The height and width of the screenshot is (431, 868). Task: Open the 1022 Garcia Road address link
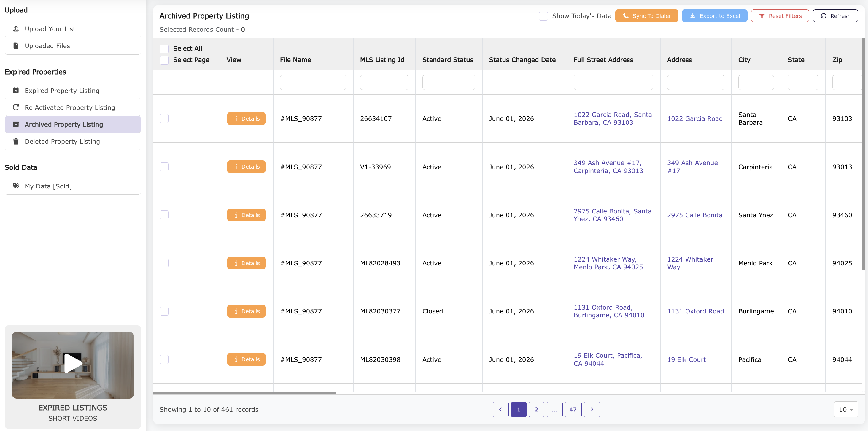[695, 118]
